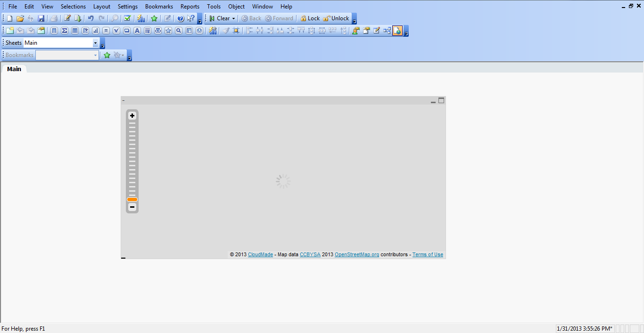Create a Table Box object
This screenshot has width=644, height=333.
click(74, 31)
